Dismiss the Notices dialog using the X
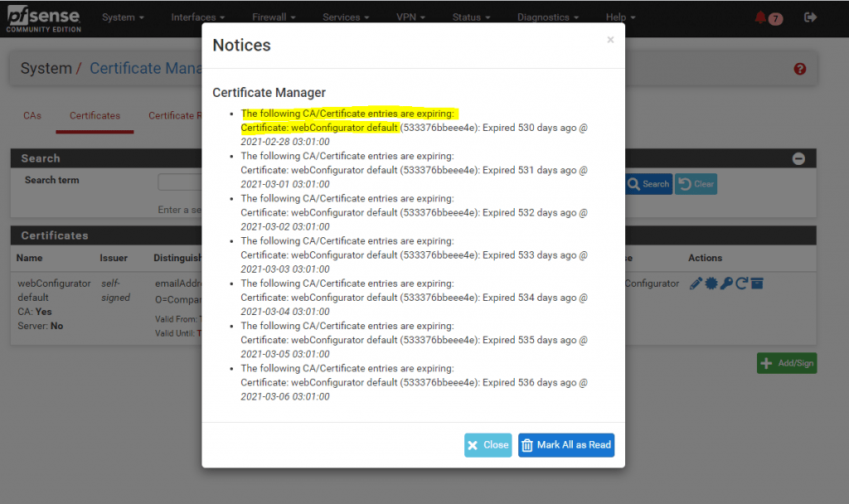 pyautogui.click(x=610, y=40)
